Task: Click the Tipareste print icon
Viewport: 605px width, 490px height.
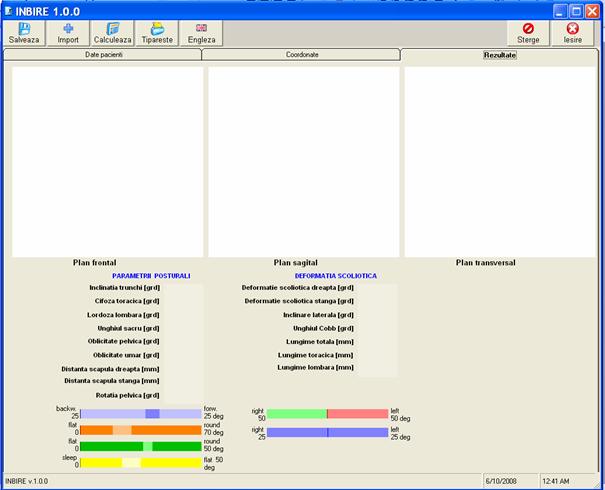Action: 157,29
